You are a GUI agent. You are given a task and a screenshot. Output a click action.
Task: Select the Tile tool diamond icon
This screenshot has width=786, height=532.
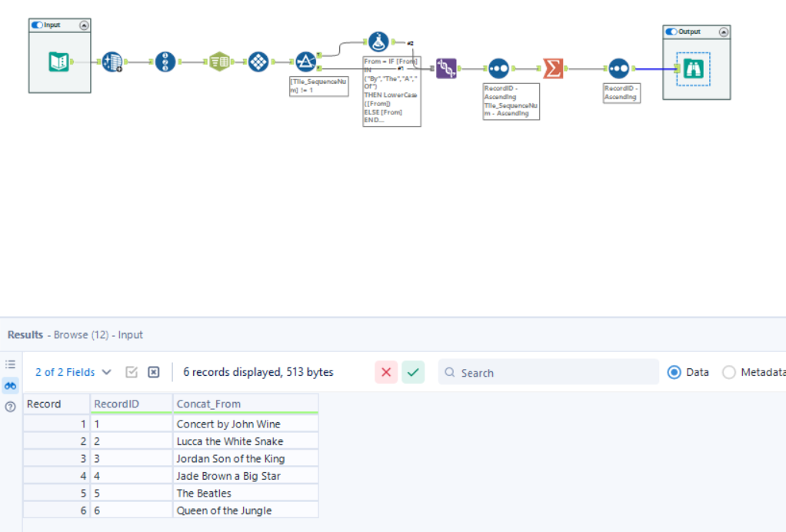click(x=258, y=62)
